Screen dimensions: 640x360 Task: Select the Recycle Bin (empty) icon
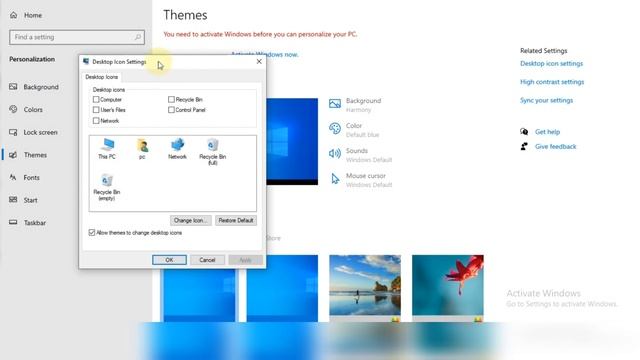107,187
